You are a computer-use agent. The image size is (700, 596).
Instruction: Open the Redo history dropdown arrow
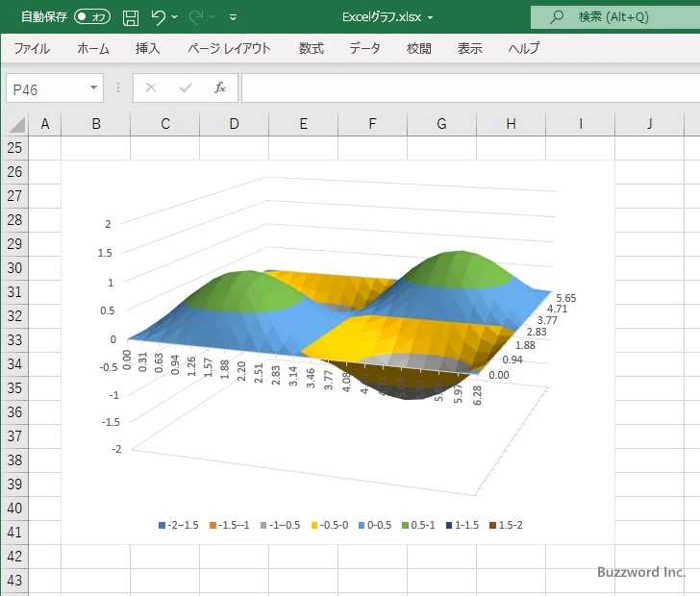coord(212,17)
